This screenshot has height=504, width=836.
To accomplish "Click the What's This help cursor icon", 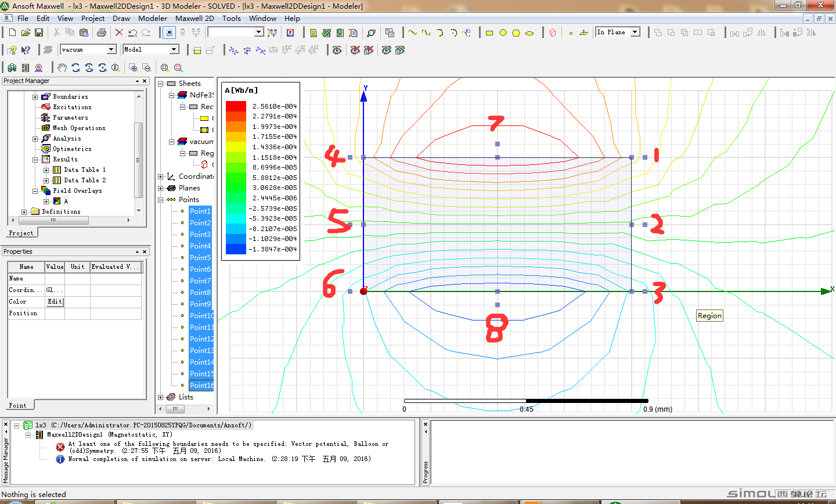I will pyautogui.click(x=26, y=50).
